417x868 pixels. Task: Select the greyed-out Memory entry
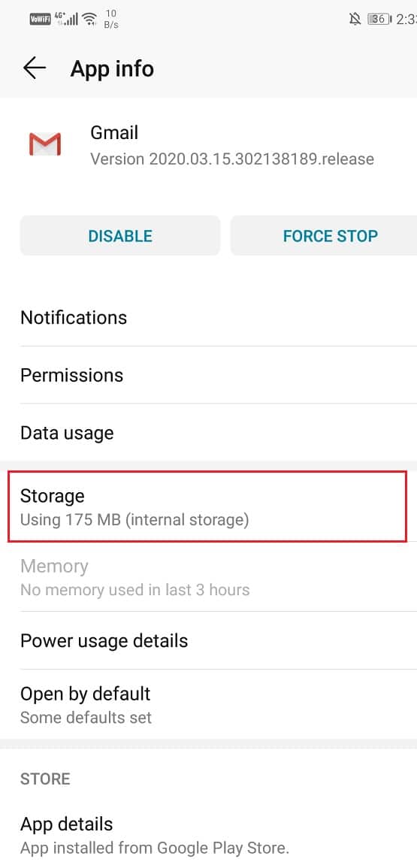coord(208,577)
